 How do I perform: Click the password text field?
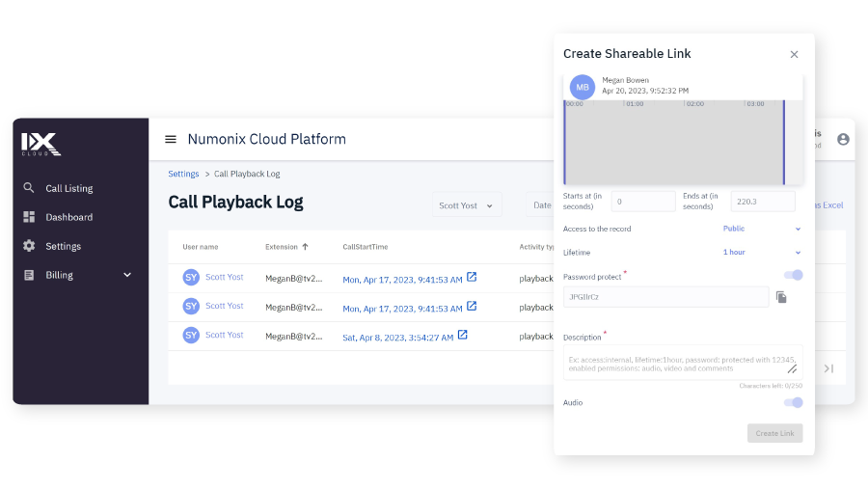[665, 297]
